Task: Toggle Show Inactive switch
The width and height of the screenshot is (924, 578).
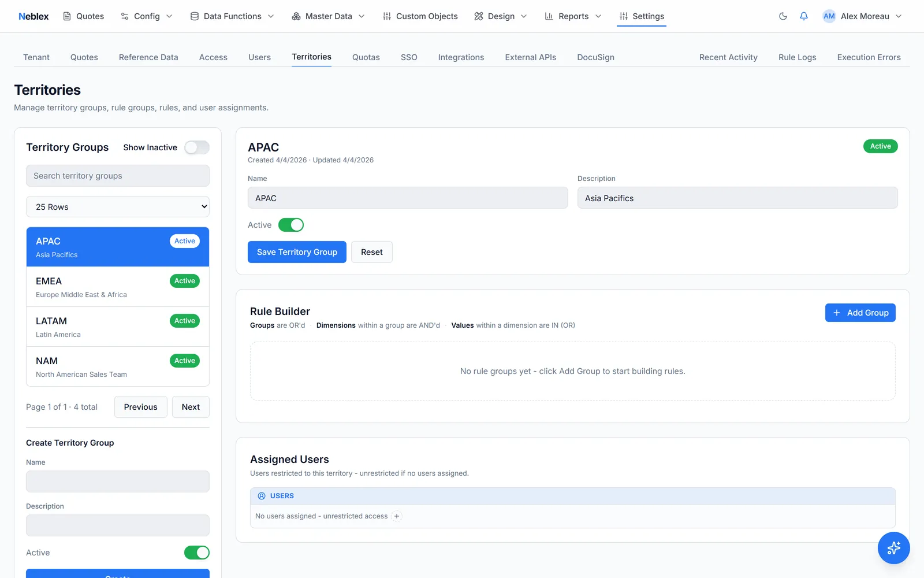Action: [197, 147]
